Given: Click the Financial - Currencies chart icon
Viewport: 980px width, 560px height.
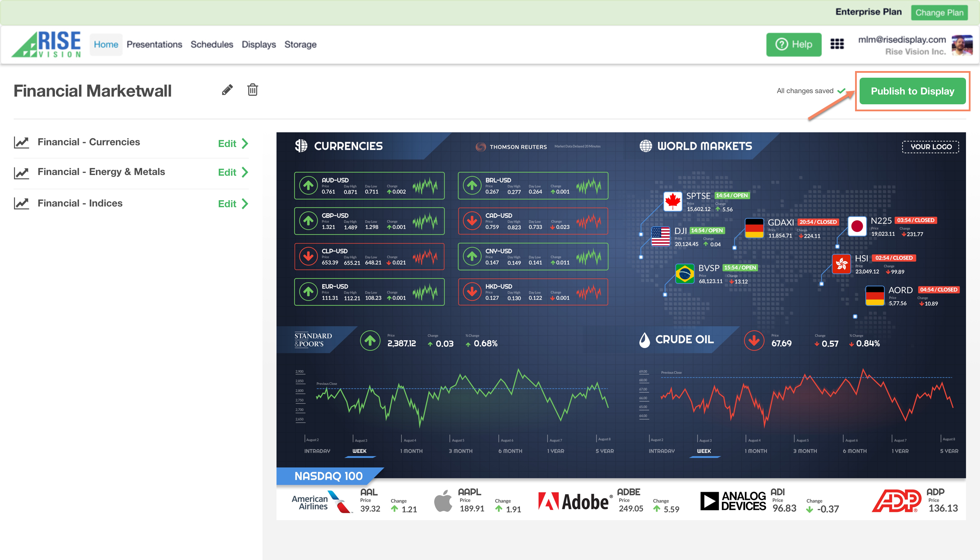Looking at the screenshot, I should (x=22, y=142).
